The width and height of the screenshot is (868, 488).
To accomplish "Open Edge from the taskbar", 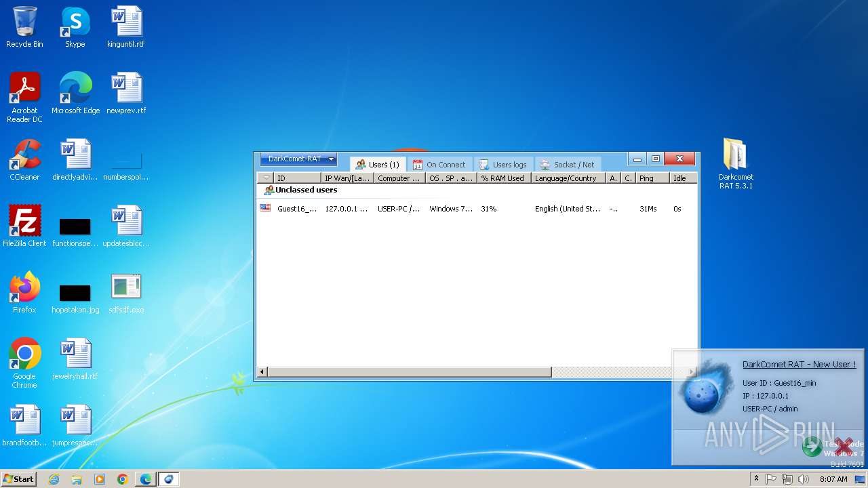I will click(145, 479).
